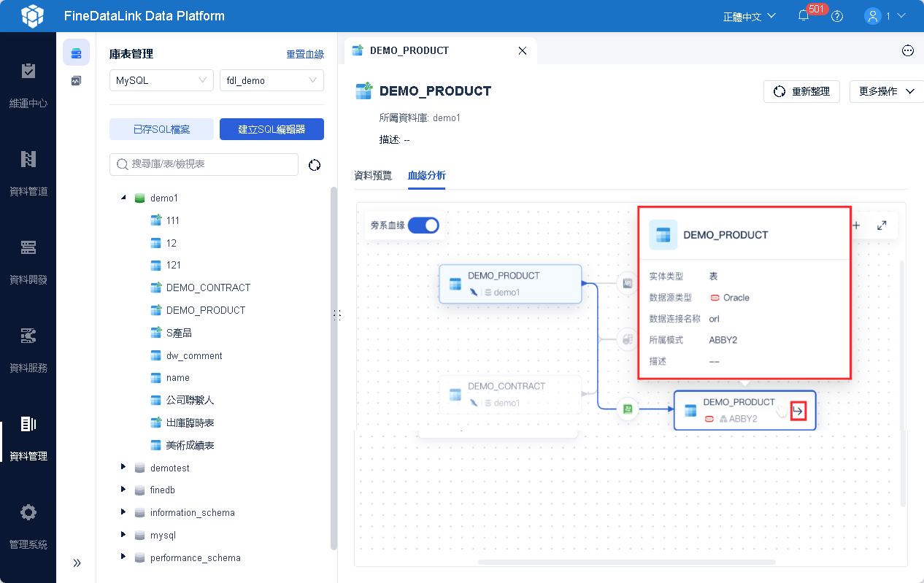Expand the finedb database
The height and width of the screenshot is (583, 924).
(123, 490)
